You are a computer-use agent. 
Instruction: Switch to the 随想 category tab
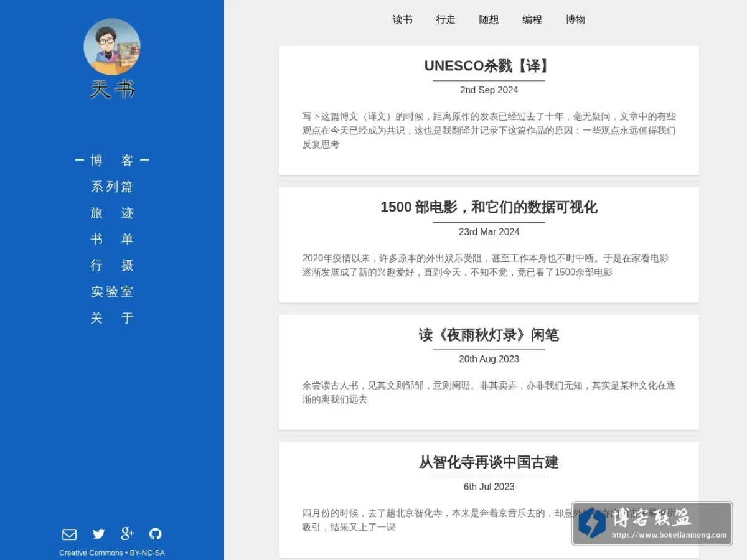(489, 19)
